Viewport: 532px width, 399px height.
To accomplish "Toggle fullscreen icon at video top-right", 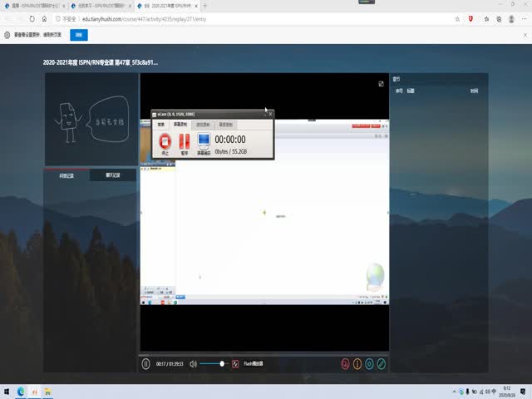I will 381,84.
